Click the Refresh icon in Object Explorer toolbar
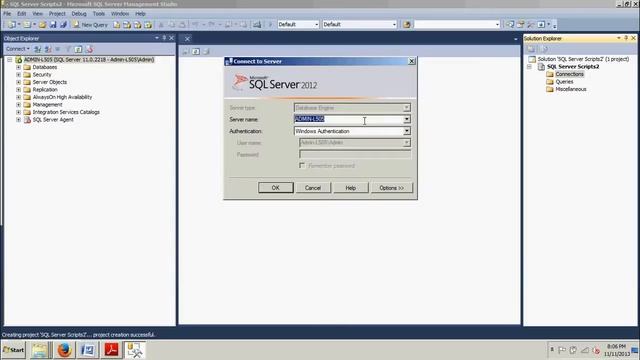 point(78,49)
